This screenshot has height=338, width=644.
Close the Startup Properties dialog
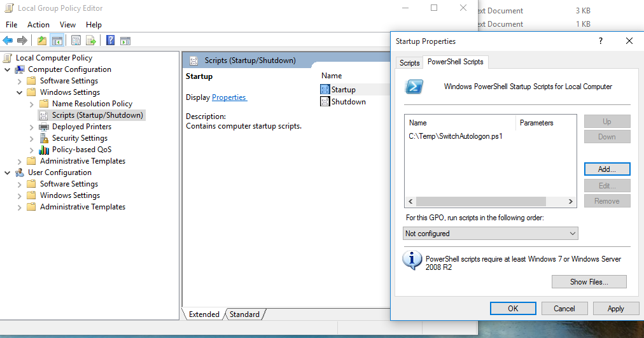click(629, 41)
